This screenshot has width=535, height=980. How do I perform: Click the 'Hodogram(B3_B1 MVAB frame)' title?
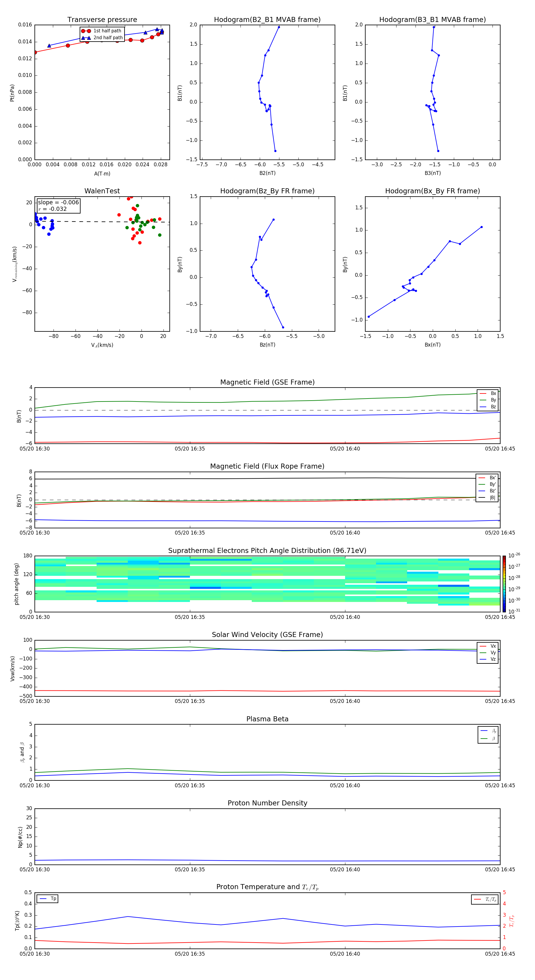point(432,20)
